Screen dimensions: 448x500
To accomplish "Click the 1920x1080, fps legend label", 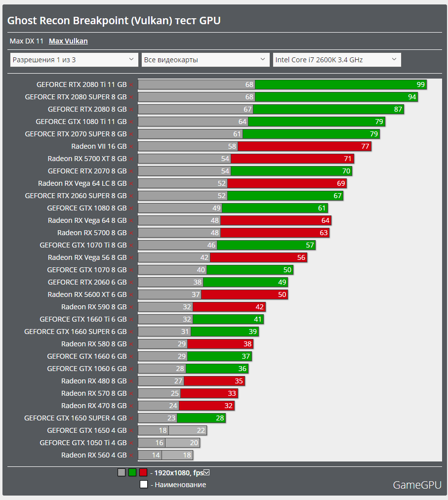I will point(179,473).
